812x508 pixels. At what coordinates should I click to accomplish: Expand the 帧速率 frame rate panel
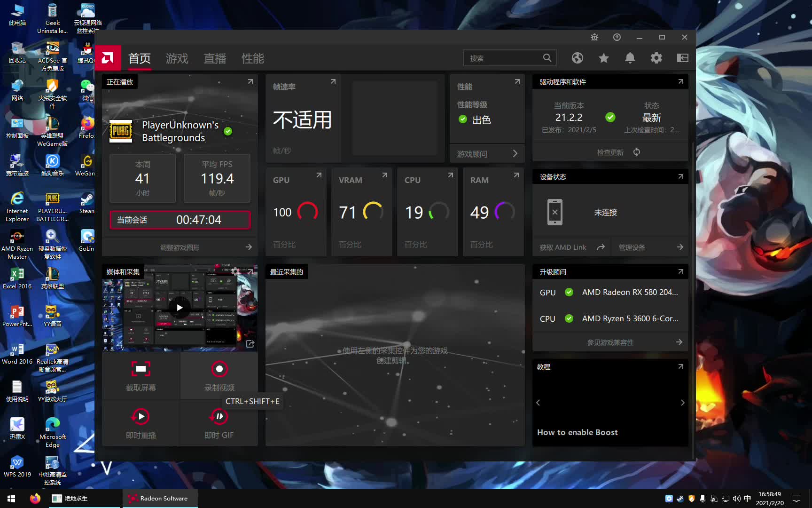[x=333, y=81]
